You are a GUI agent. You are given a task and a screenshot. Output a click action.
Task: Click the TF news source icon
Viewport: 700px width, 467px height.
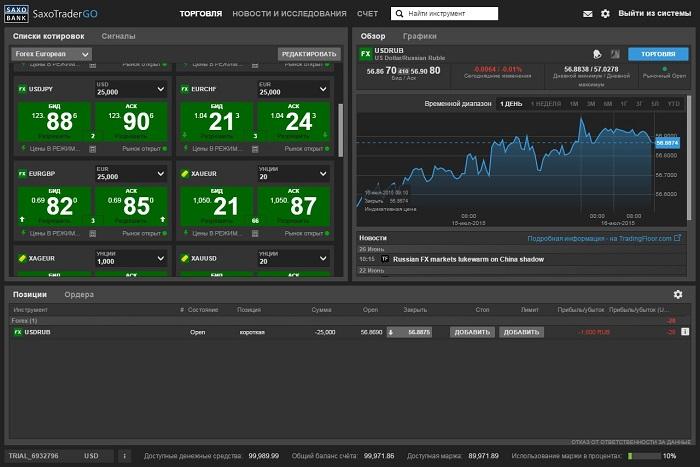[x=384, y=259]
